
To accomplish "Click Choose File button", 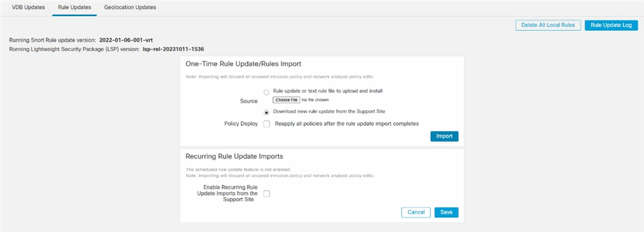I will pyautogui.click(x=287, y=99).
